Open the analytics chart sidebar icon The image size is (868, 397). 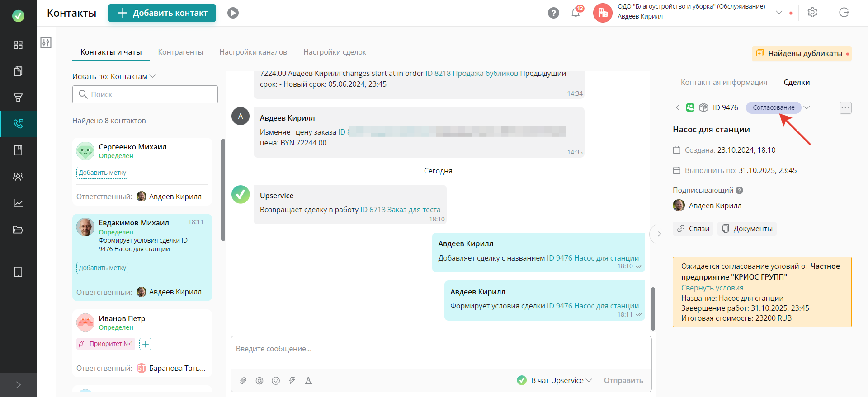point(18,203)
